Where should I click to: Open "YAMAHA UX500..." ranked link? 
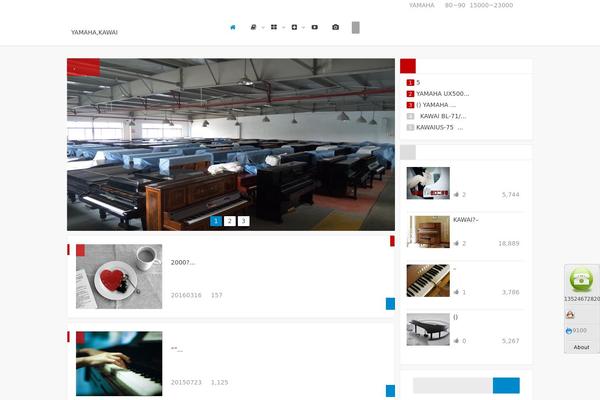tap(442, 94)
